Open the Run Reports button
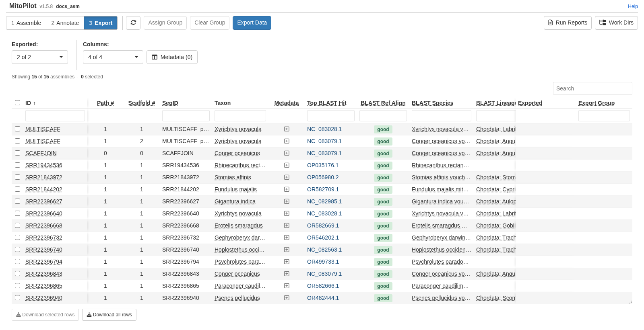644x330 pixels. 568,23
